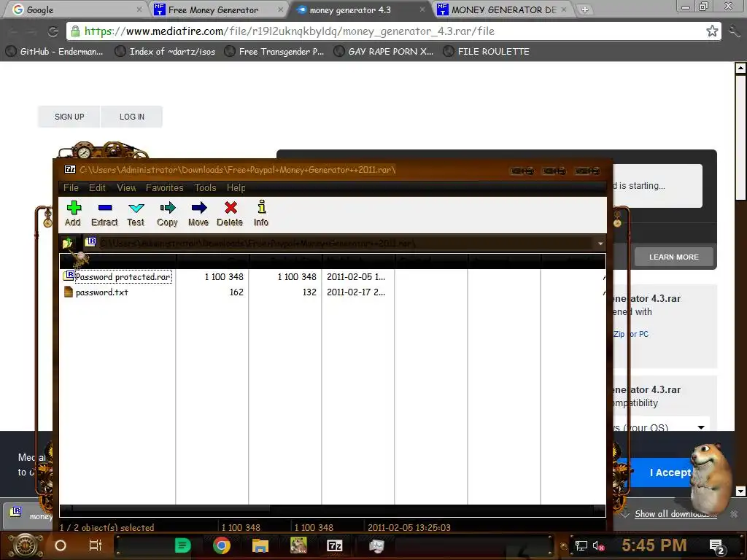747x560 pixels.
Task: Click the green notes app taskbar icon
Action: click(182, 545)
